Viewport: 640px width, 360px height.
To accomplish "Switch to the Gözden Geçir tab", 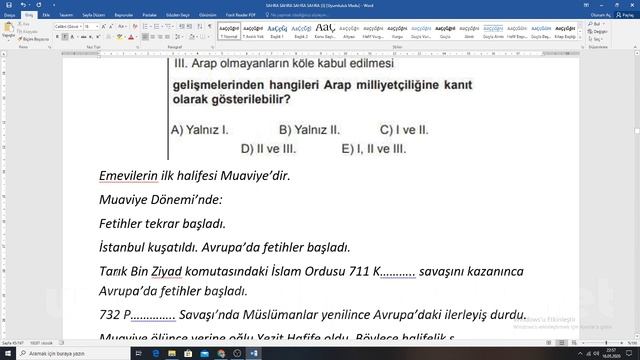I will point(178,15).
